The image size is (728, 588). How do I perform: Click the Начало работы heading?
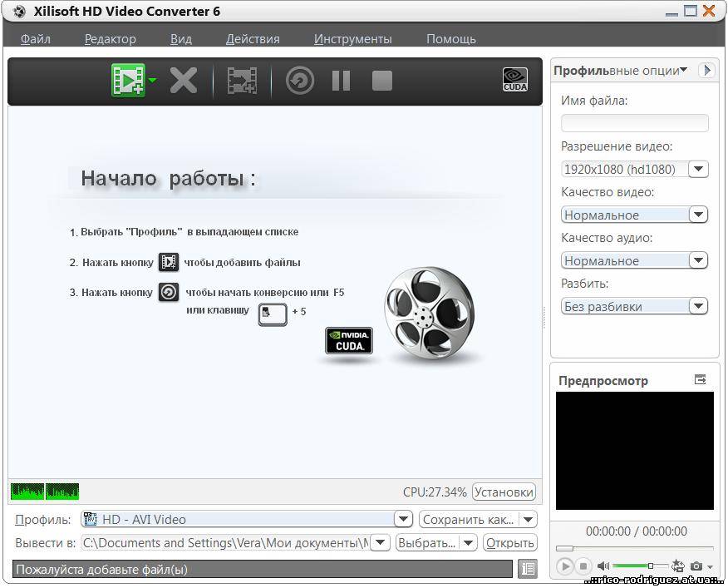coord(168,178)
